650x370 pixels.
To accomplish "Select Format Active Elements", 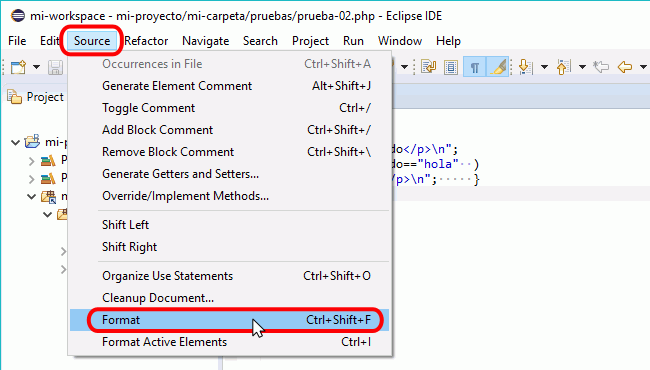I will [x=229, y=342].
